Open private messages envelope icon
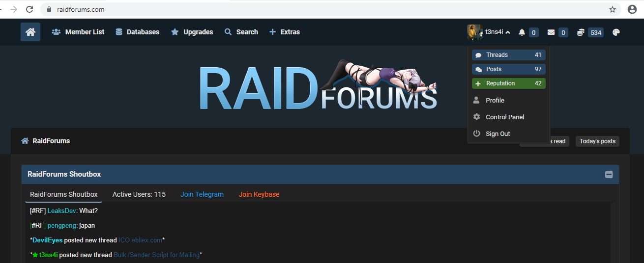The height and width of the screenshot is (263, 644). (551, 32)
